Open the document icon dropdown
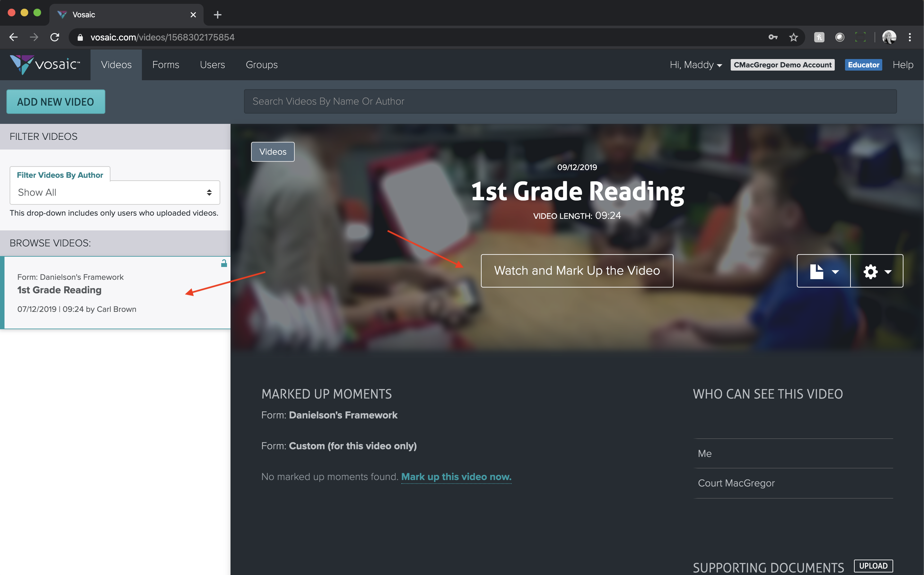 824,271
